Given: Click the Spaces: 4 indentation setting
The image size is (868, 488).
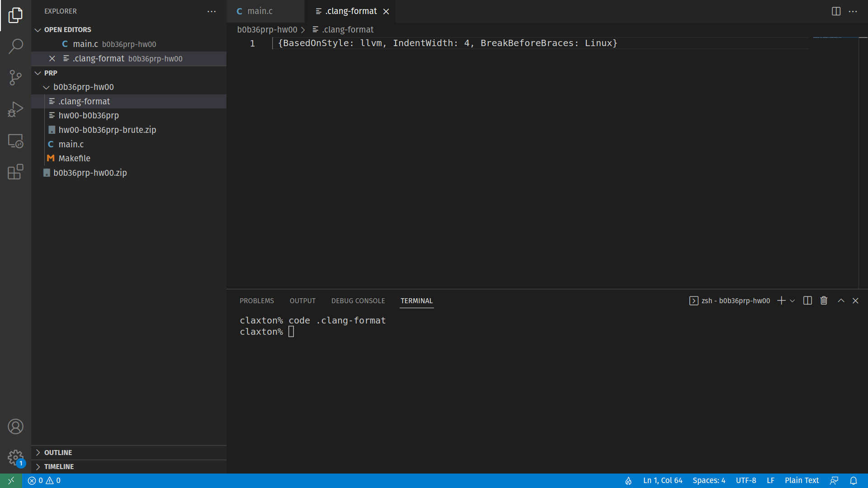Looking at the screenshot, I should (x=708, y=481).
